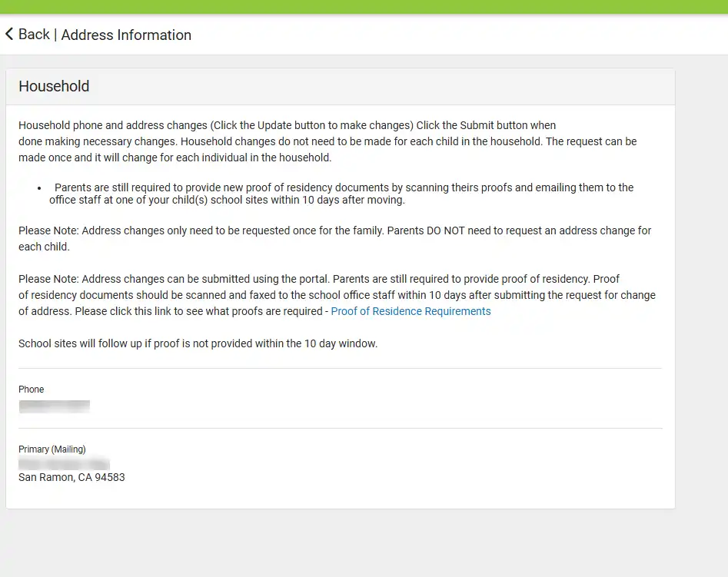Select the Household section heading
Screen dimensions: 728x577
[x=54, y=86]
